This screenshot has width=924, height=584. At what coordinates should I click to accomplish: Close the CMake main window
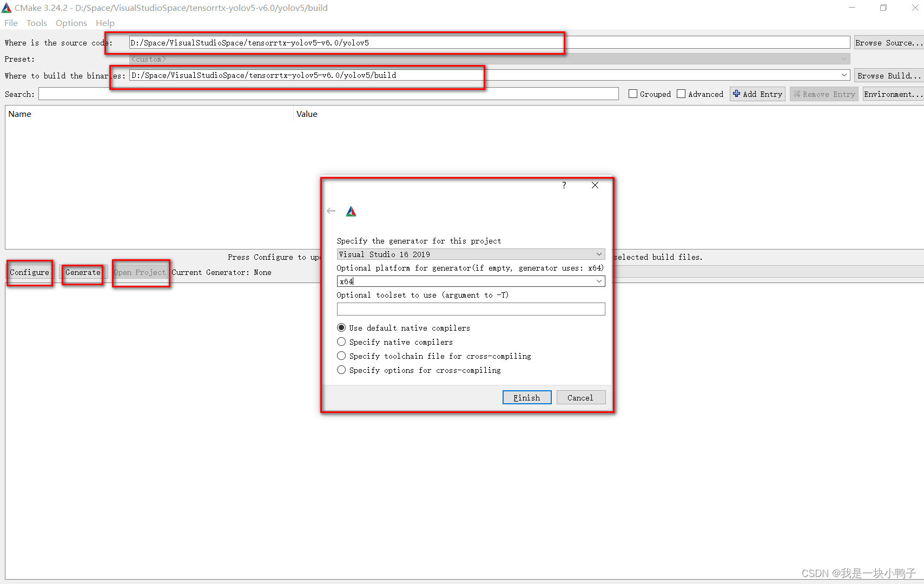pyautogui.click(x=915, y=8)
